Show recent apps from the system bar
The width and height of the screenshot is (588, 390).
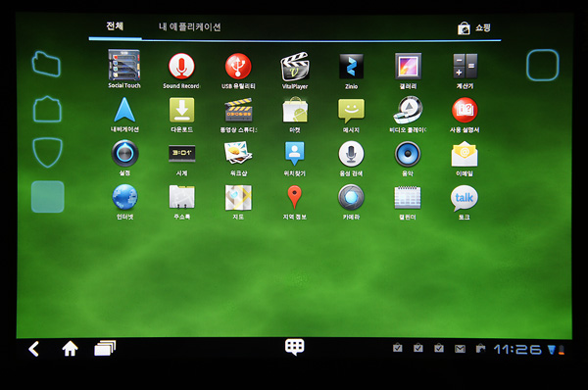click(x=105, y=348)
